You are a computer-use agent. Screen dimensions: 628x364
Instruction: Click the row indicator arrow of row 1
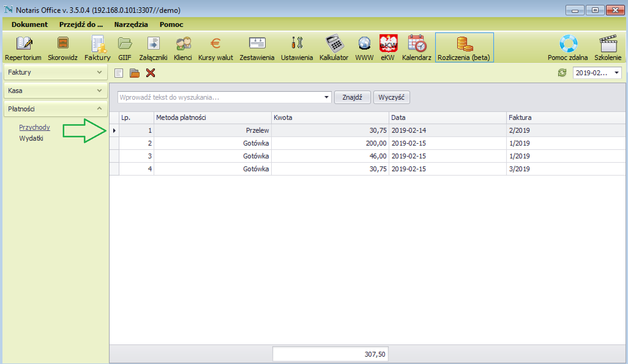coord(114,130)
